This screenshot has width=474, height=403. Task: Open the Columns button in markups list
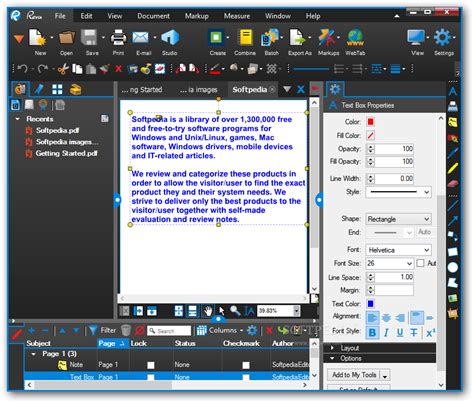click(220, 330)
